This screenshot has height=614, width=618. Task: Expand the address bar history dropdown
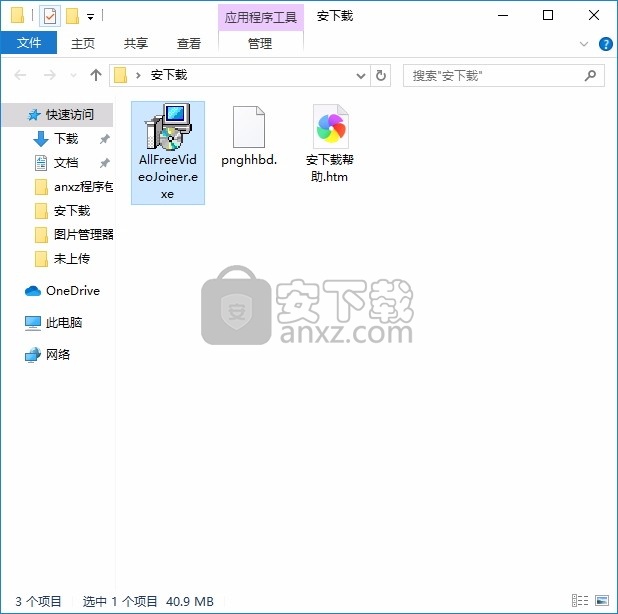tap(361, 75)
